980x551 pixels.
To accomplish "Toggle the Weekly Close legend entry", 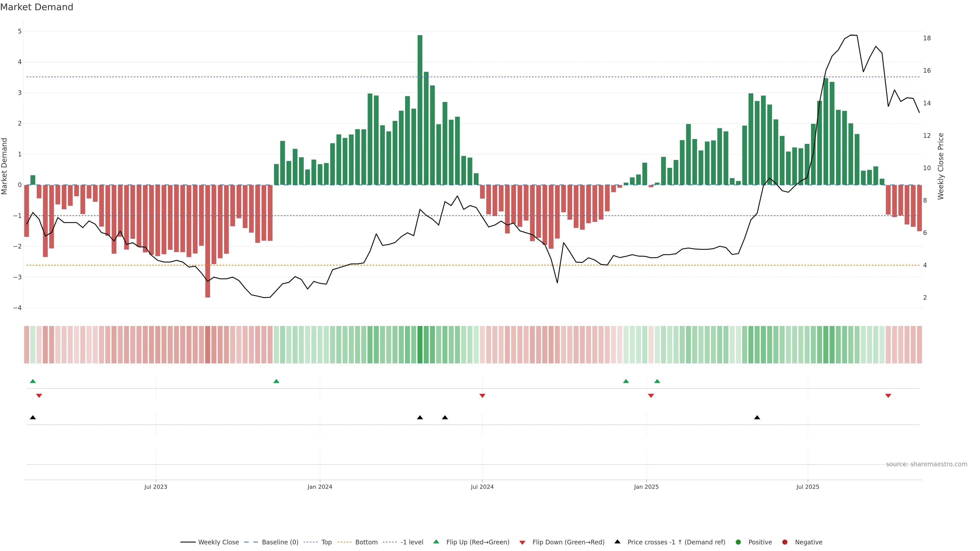I will point(218,542).
